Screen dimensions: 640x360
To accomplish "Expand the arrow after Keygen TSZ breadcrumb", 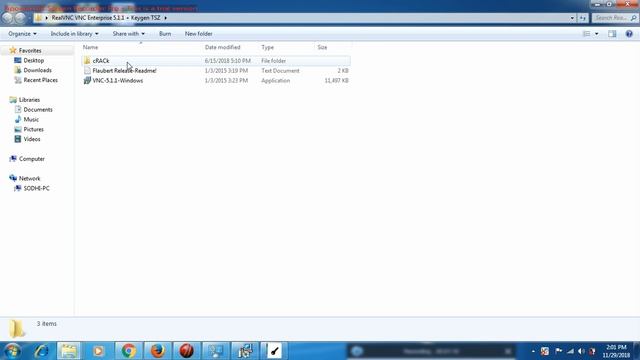I will [x=165, y=18].
